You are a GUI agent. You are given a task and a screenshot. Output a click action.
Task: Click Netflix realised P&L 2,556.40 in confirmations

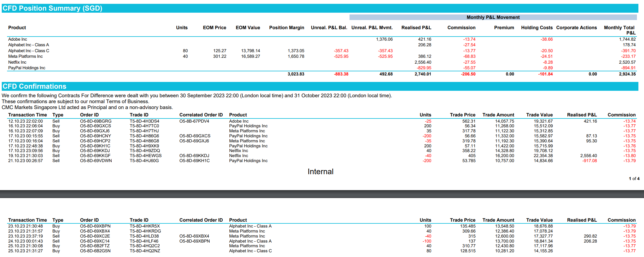coord(589,156)
